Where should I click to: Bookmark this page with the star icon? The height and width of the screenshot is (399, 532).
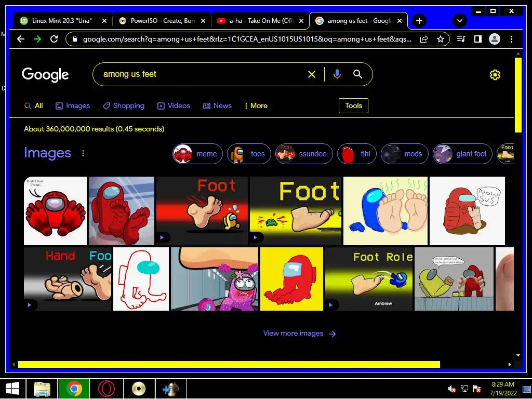(x=441, y=39)
